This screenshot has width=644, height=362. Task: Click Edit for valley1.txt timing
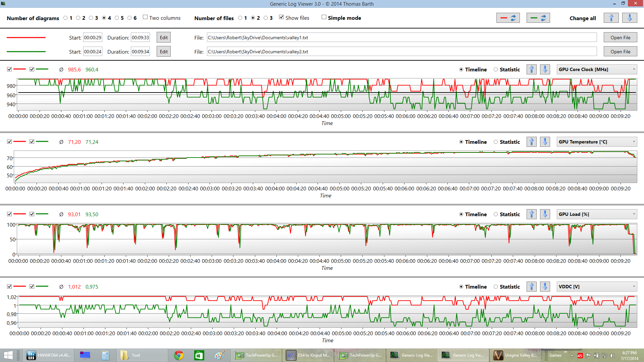tap(164, 38)
